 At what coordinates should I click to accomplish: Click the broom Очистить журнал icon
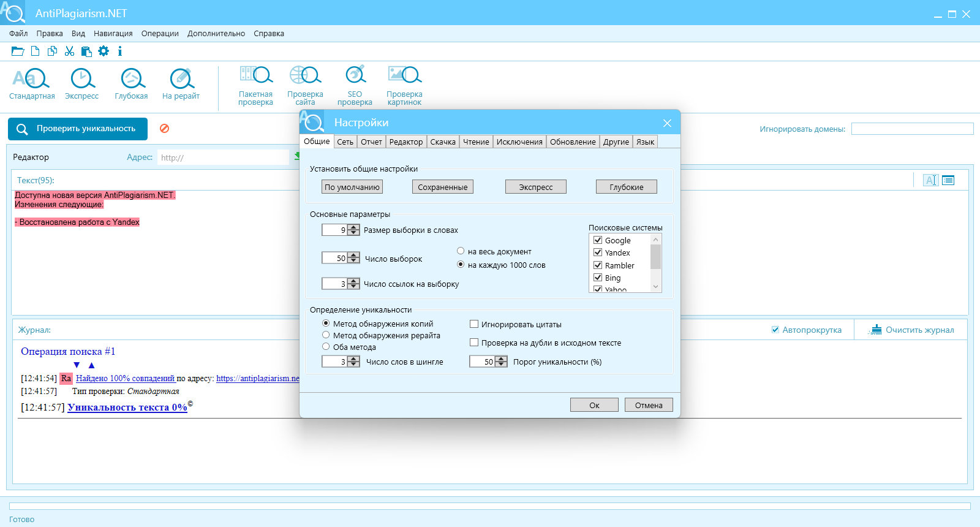click(875, 330)
